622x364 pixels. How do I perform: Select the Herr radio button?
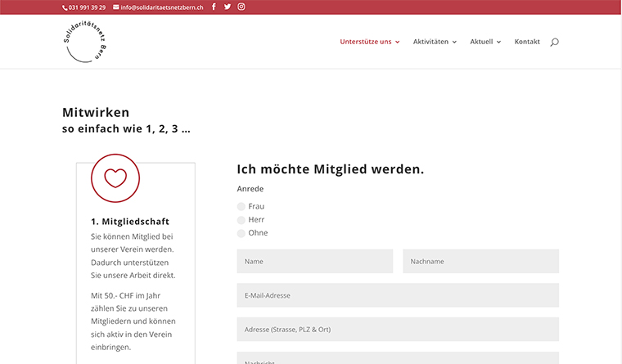[x=241, y=220]
